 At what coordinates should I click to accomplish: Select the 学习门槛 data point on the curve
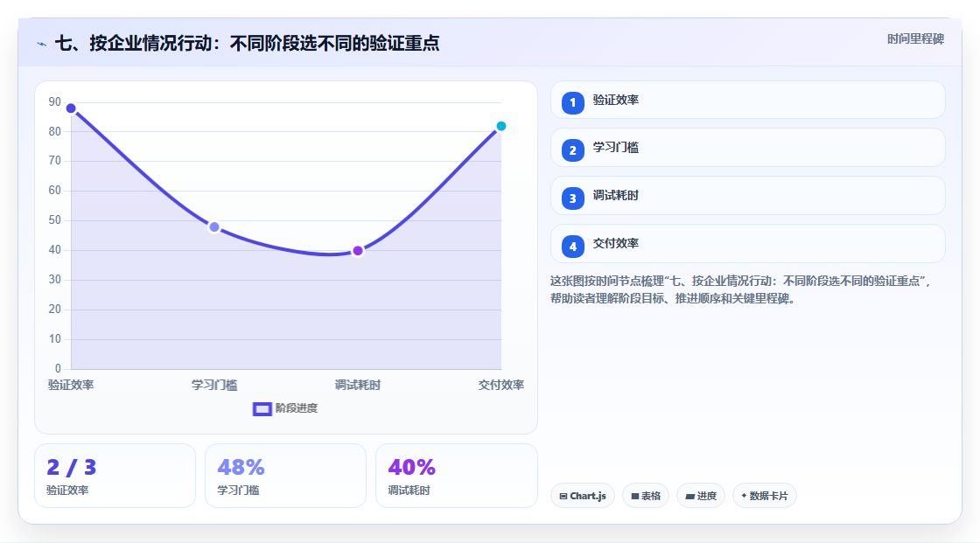point(214,226)
